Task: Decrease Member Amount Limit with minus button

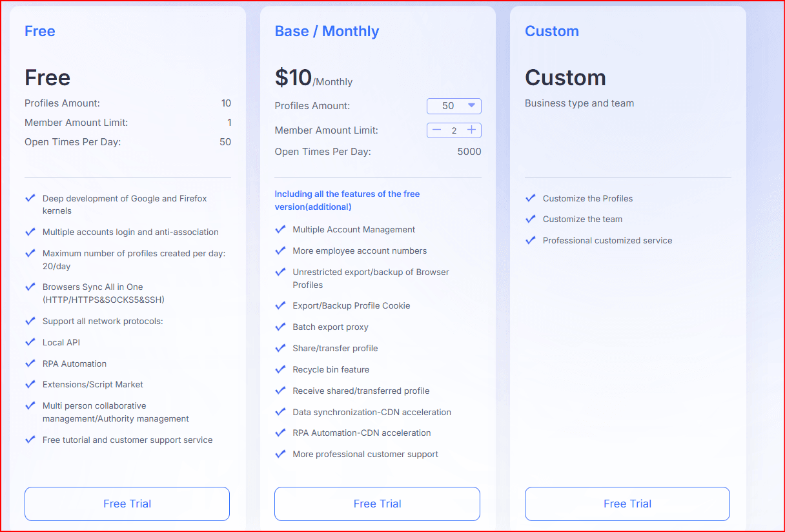Action: click(437, 130)
